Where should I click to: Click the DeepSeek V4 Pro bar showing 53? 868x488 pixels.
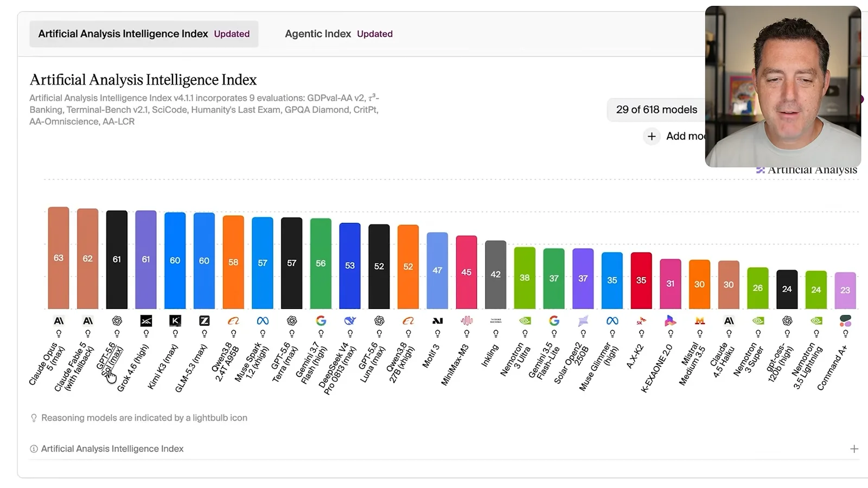[x=350, y=266]
